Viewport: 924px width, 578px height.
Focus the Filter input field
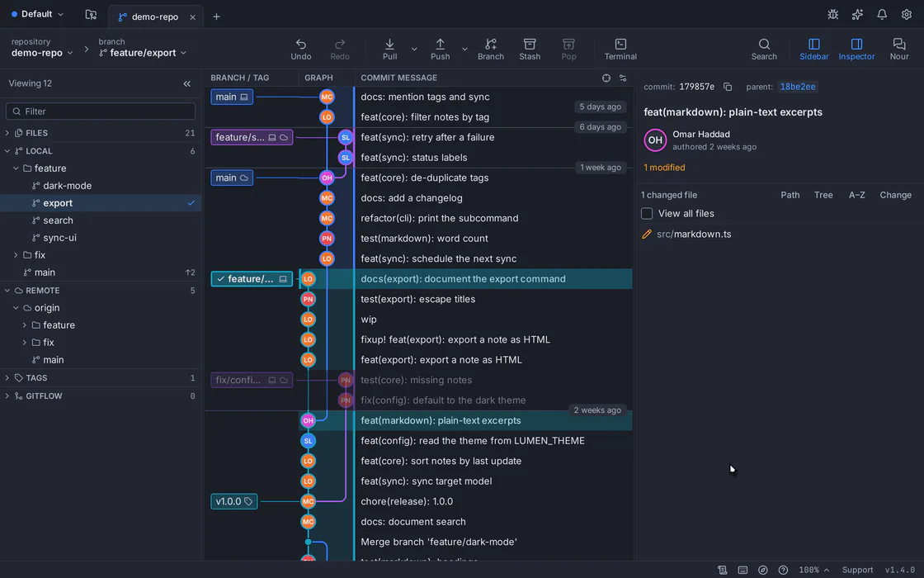coord(101,111)
